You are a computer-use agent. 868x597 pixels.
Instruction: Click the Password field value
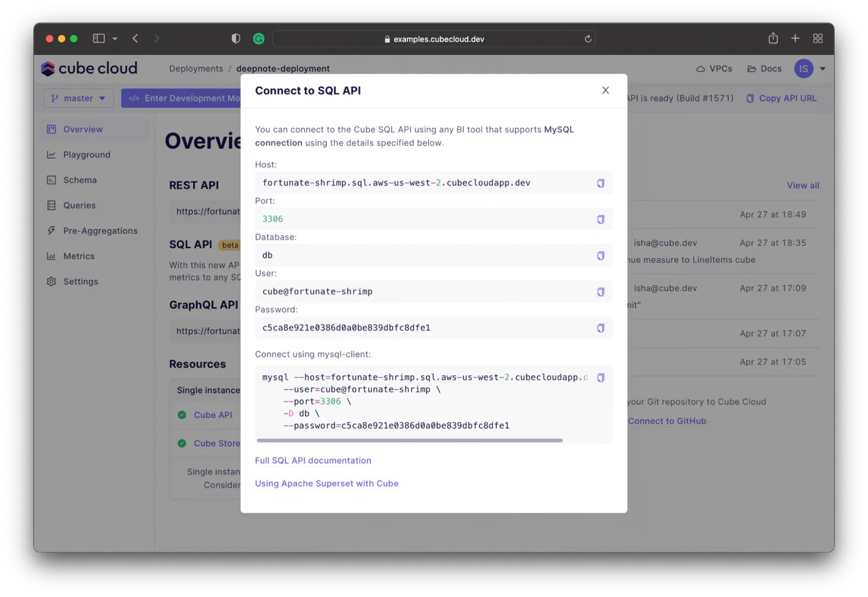coord(346,328)
